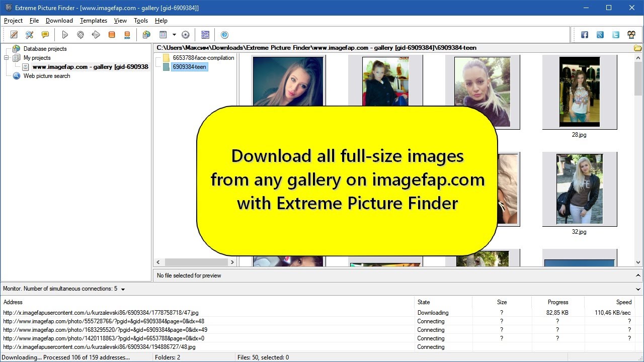The height and width of the screenshot is (362, 644).
Task: Click thumbnail pane scroll down arrow
Action: click(x=638, y=262)
